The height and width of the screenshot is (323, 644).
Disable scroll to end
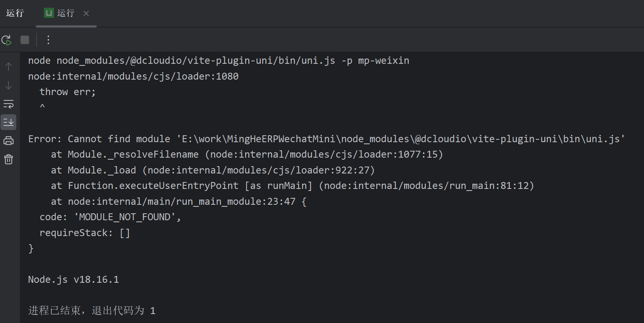(9, 122)
